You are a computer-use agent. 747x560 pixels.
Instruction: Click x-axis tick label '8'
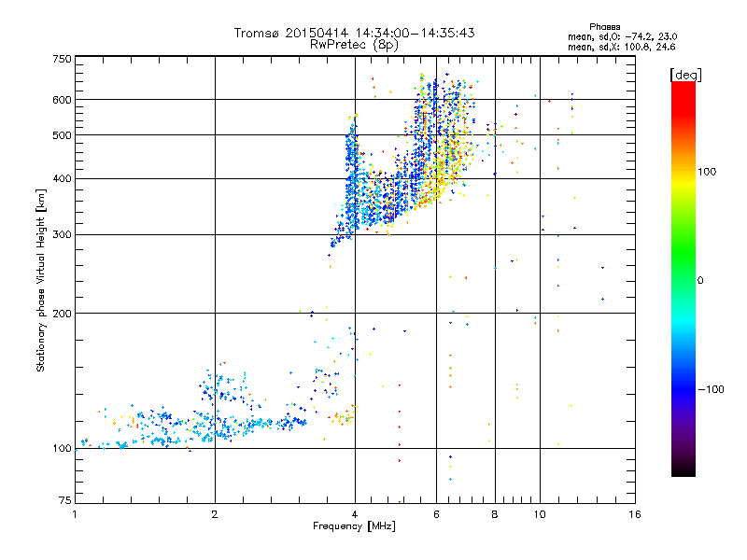click(x=495, y=514)
